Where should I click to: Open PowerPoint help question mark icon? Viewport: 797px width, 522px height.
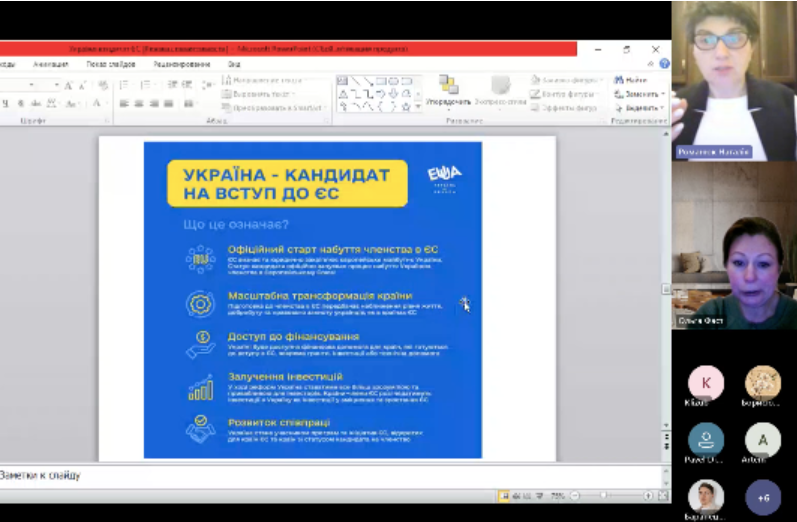point(664,63)
